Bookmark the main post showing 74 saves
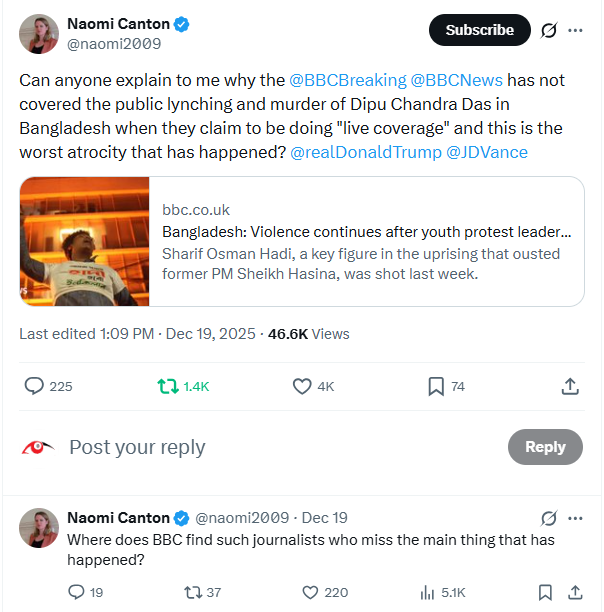Image resolution: width=604 pixels, height=612 pixels. [436, 386]
